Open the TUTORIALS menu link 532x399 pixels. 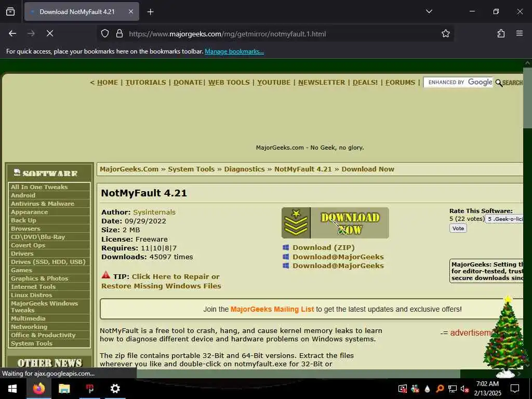[x=145, y=83]
